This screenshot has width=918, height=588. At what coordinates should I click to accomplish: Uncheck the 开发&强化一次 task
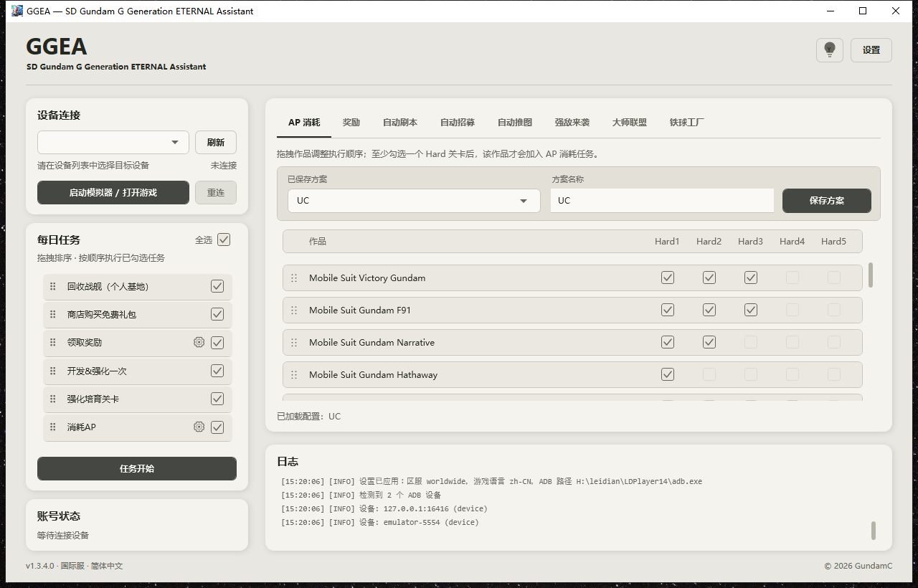click(x=217, y=371)
